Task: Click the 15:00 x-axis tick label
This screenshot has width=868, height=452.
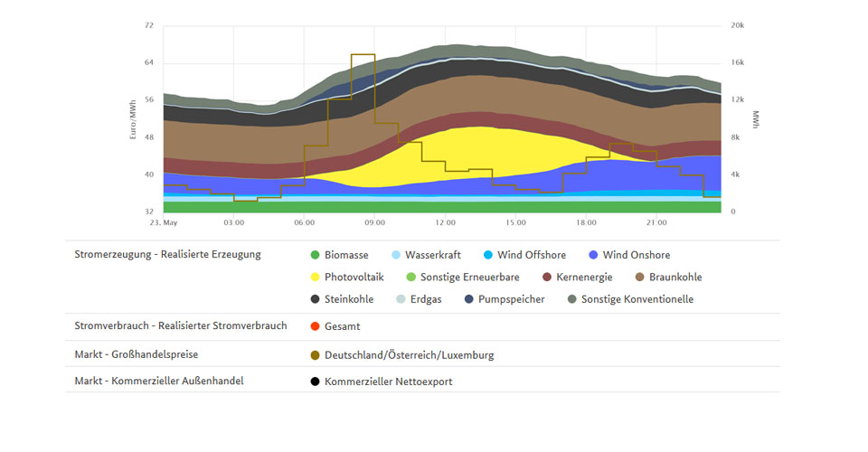Action: [515, 223]
